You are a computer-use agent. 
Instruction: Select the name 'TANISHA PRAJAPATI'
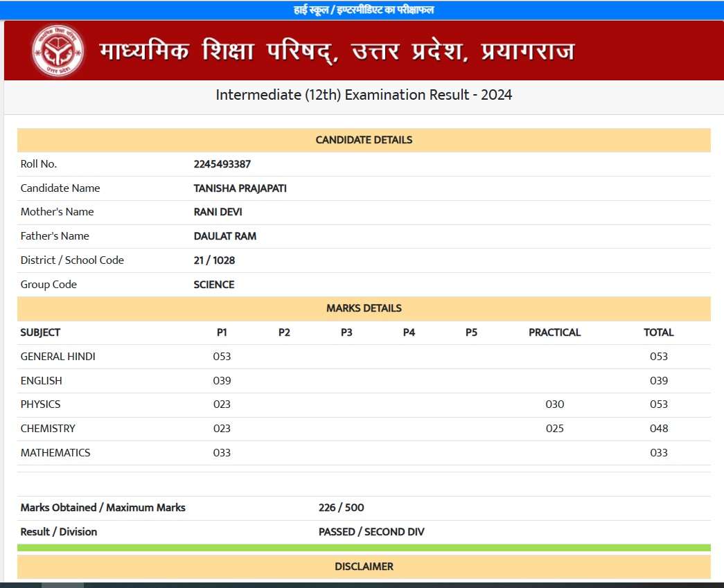coord(240,188)
